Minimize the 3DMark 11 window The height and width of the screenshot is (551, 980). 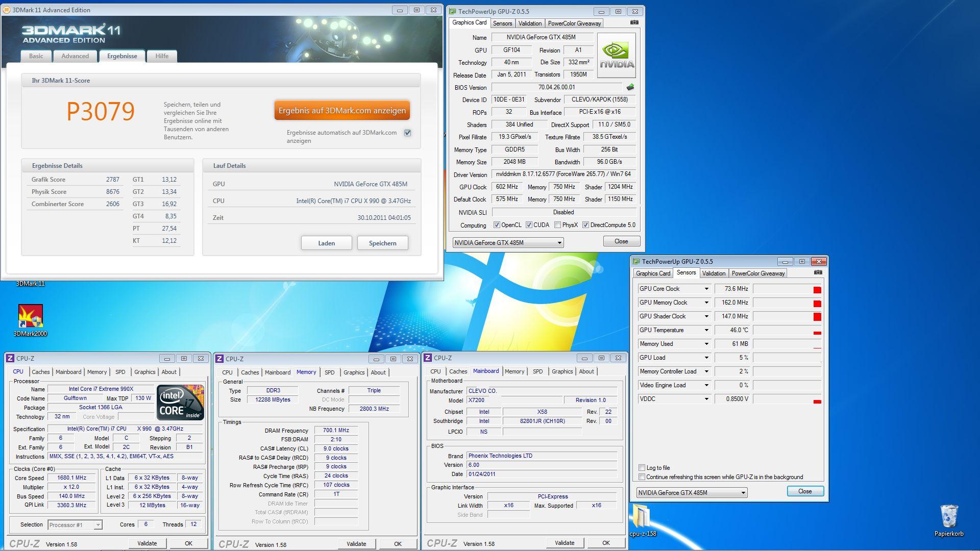[x=400, y=10]
